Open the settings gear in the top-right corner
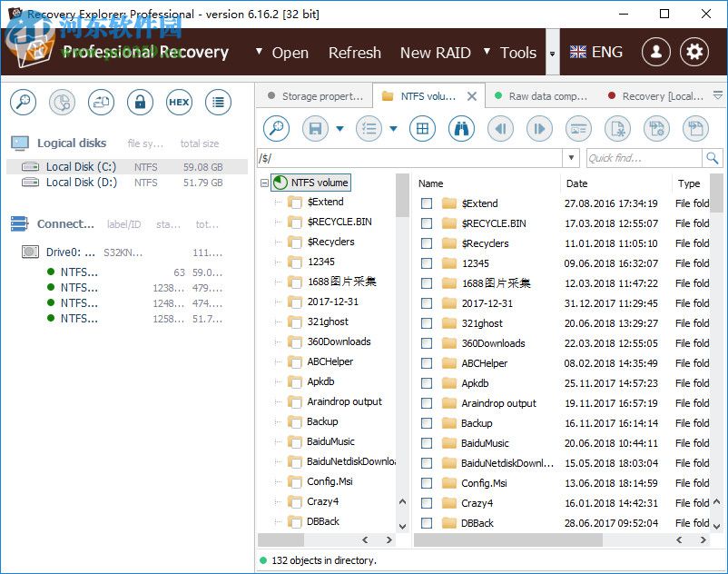This screenshot has width=728, height=574. pyautogui.click(x=694, y=53)
